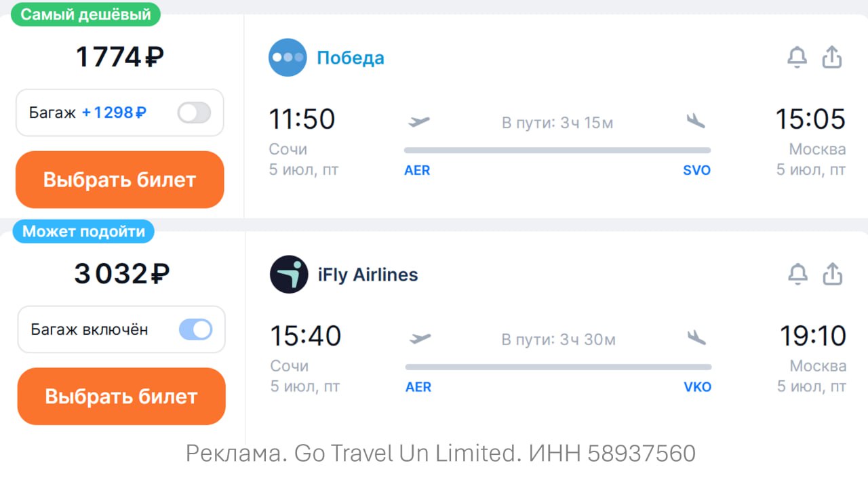Click the Победа airline name link
Screen dimensions: 868x484
click(x=351, y=58)
